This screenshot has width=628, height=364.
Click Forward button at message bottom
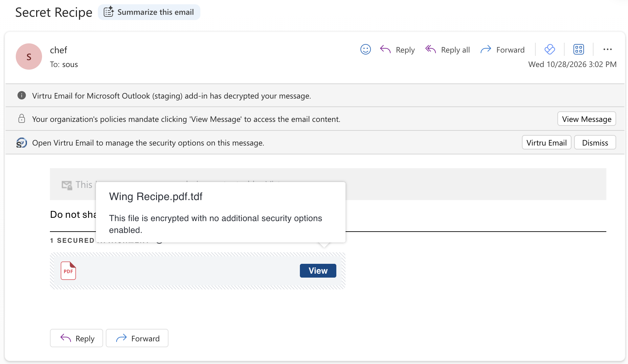tap(137, 338)
